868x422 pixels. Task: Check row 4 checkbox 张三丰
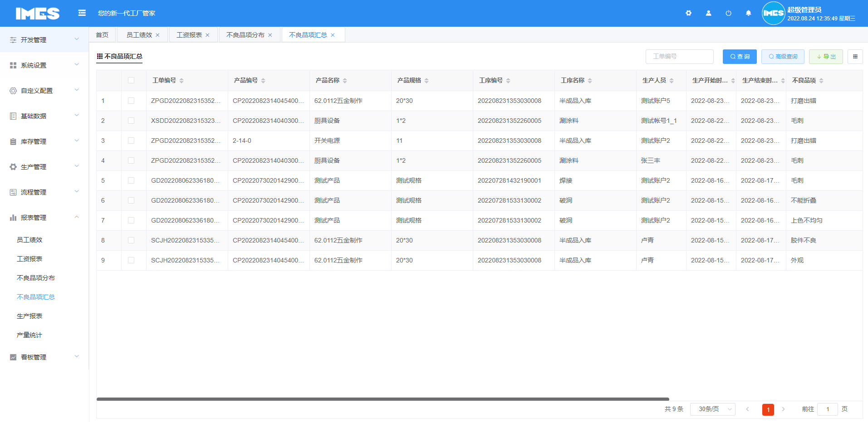131,160
